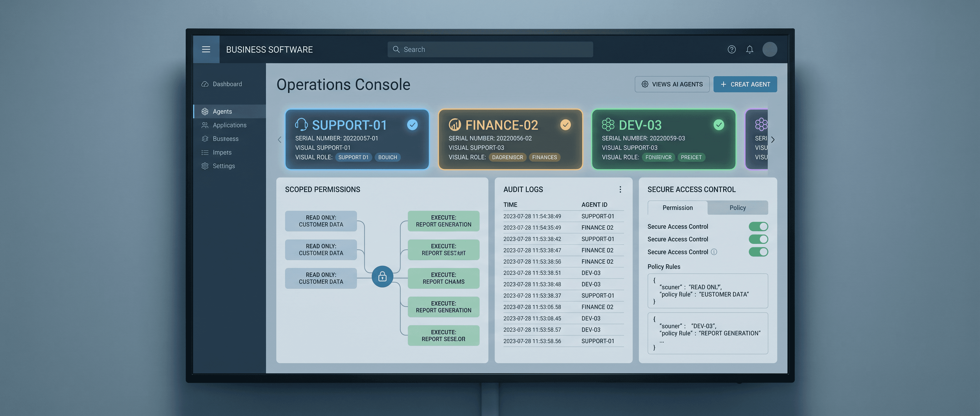Open the help icon in the top bar

click(732, 49)
